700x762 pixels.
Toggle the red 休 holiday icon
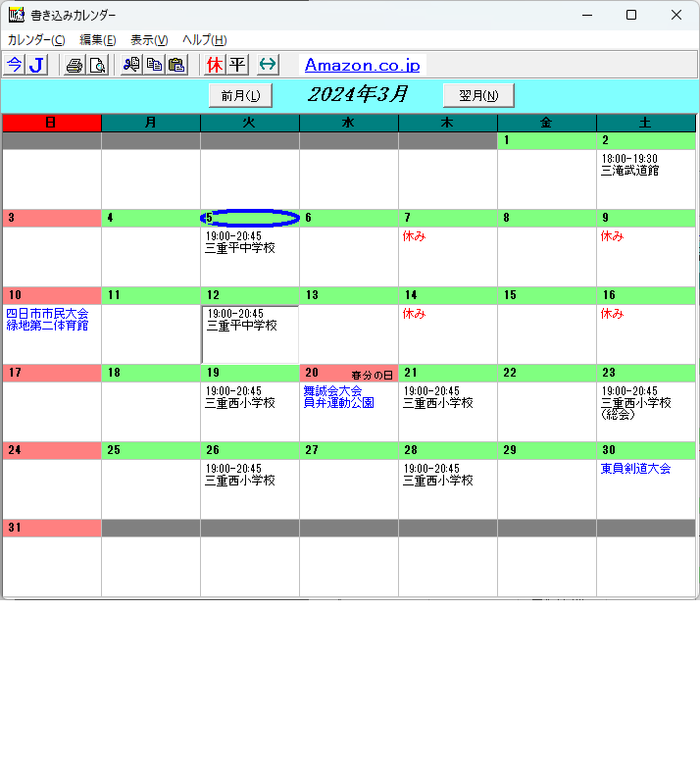(215, 65)
